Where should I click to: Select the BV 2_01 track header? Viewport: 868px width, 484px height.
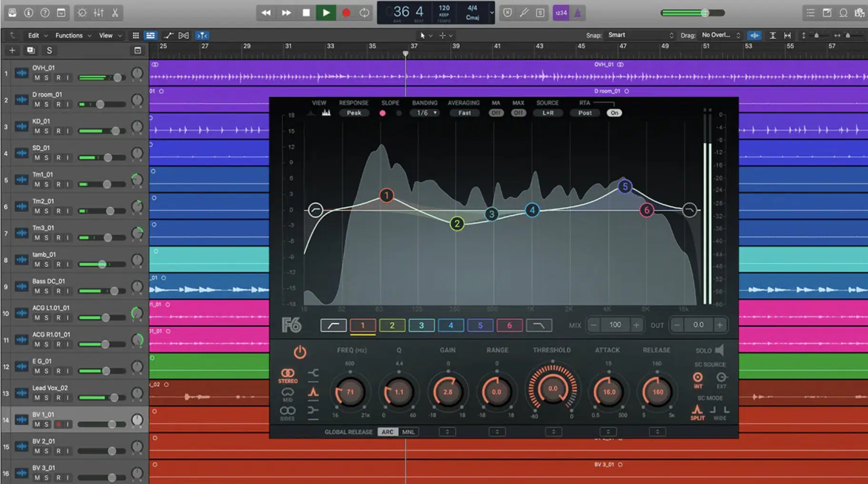click(75, 446)
